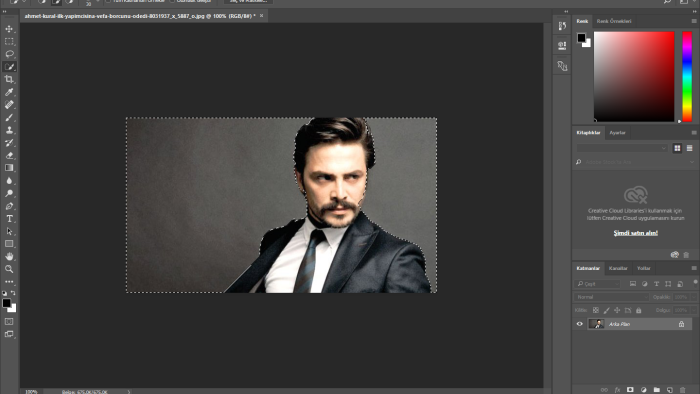Select the Quick Selection tool
This screenshot has height=394, width=700.
tap(9, 67)
